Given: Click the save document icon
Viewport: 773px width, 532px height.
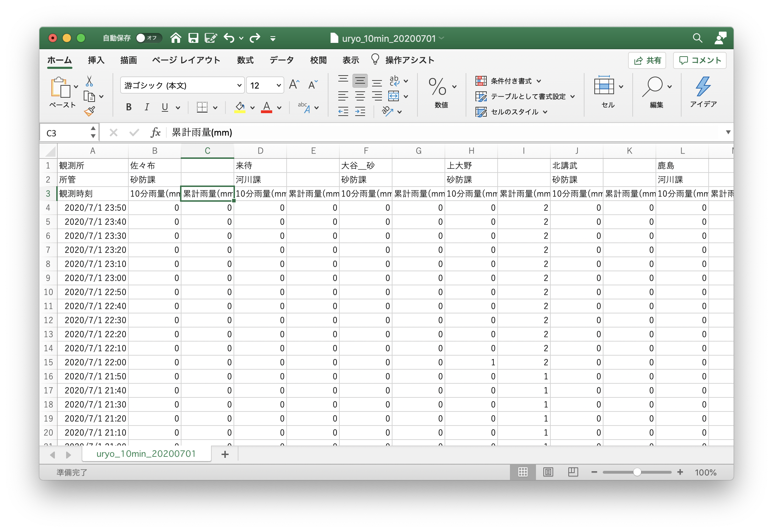Looking at the screenshot, I should point(193,38).
